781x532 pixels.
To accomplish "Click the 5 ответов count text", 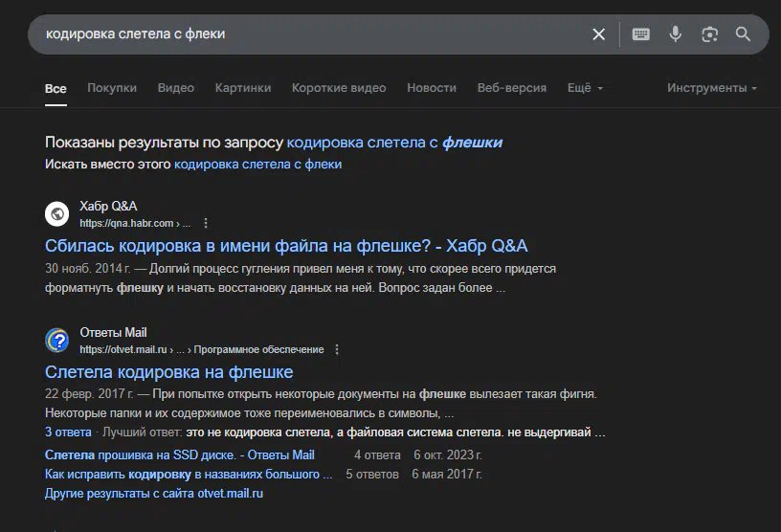I will point(372,475).
